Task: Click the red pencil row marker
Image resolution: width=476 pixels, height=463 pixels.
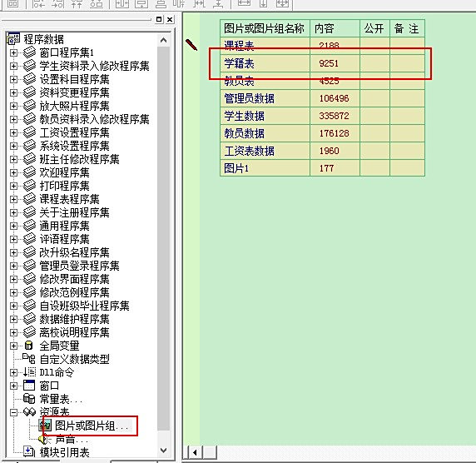Action: tap(191, 45)
